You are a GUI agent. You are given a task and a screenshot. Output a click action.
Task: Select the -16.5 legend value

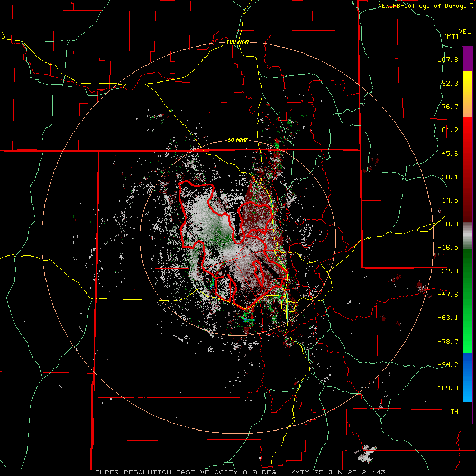point(448,248)
